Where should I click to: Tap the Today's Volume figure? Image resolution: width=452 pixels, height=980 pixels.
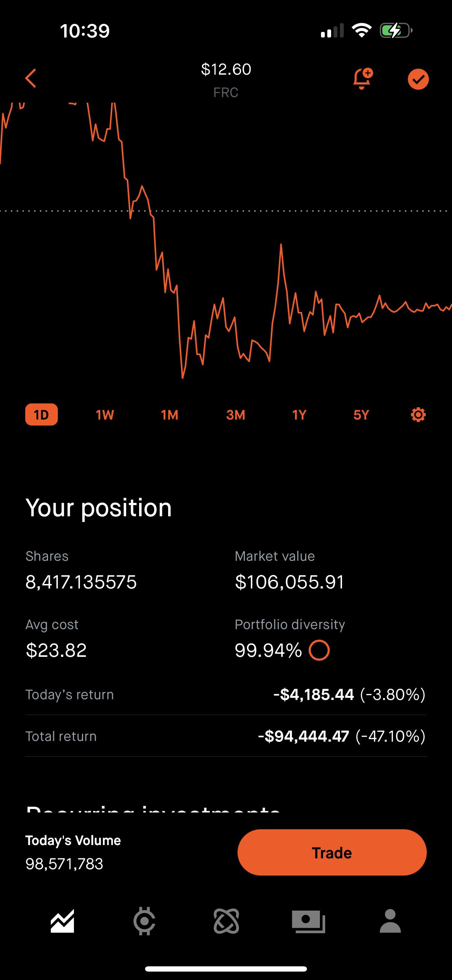[x=64, y=864]
